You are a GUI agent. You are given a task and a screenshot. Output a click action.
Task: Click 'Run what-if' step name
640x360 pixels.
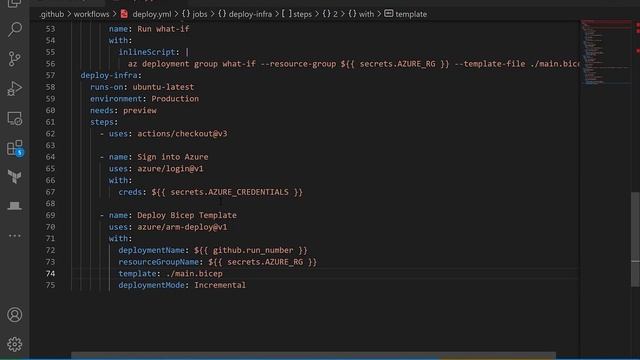[163, 29]
